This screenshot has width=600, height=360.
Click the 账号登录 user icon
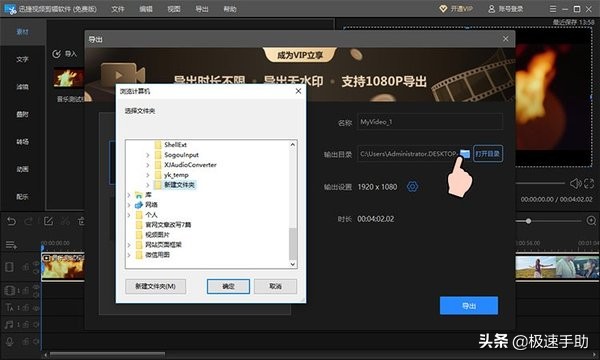tap(492, 9)
